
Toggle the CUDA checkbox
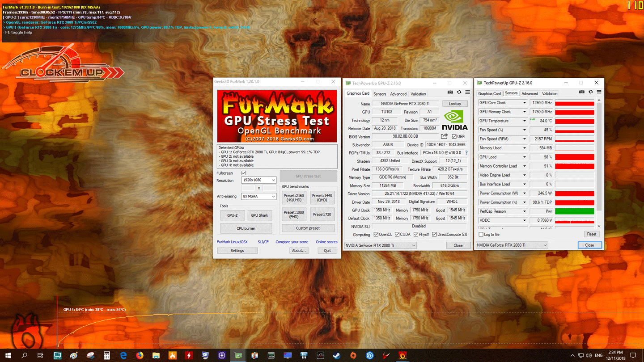click(x=397, y=234)
